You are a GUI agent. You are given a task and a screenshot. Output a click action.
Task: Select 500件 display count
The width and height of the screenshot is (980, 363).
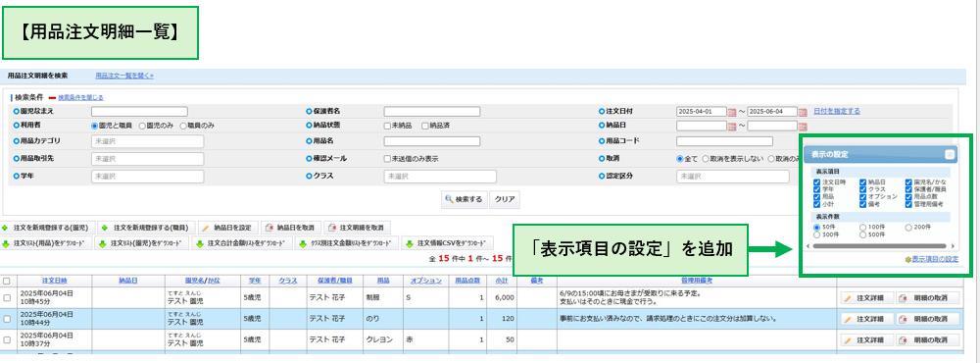[863, 234]
